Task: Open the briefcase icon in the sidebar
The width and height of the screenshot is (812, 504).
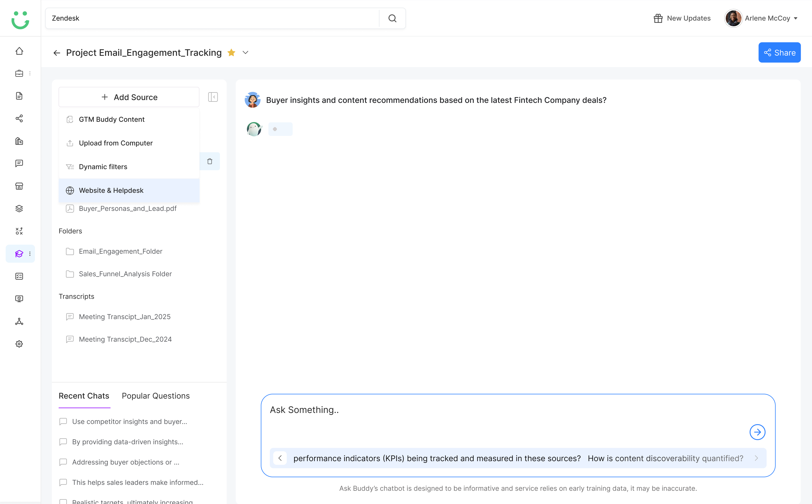Action: click(x=19, y=73)
